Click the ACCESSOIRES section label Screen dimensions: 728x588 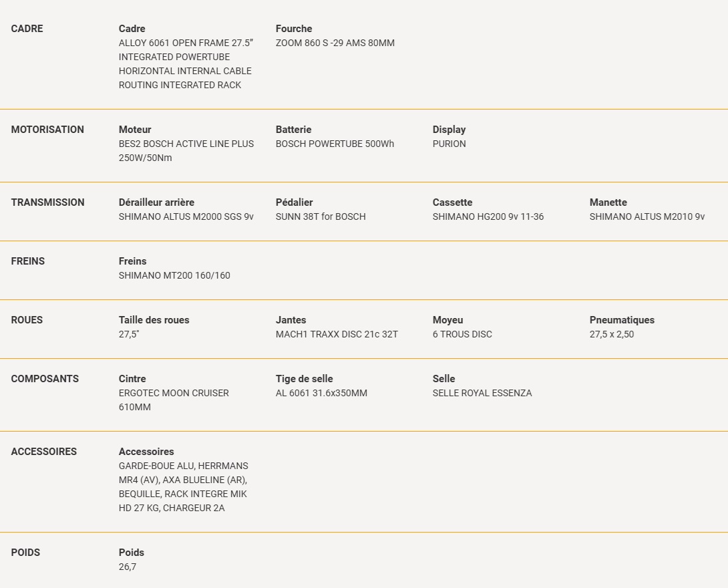tap(44, 452)
